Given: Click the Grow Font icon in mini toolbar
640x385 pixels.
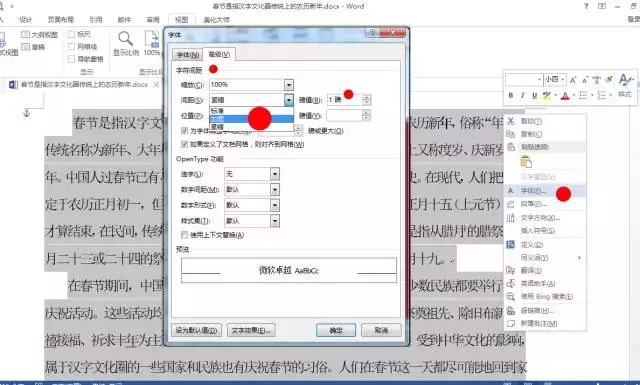Looking at the screenshot, I should (x=573, y=80).
